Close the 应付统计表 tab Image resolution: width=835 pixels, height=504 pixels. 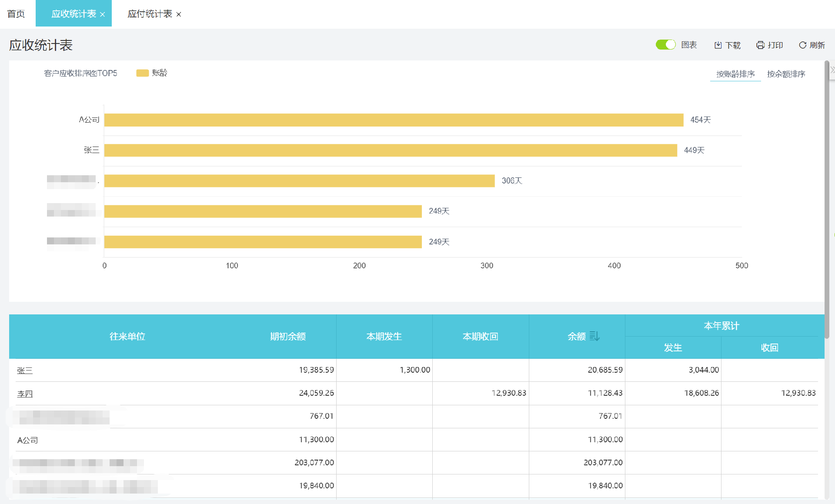pos(179,14)
